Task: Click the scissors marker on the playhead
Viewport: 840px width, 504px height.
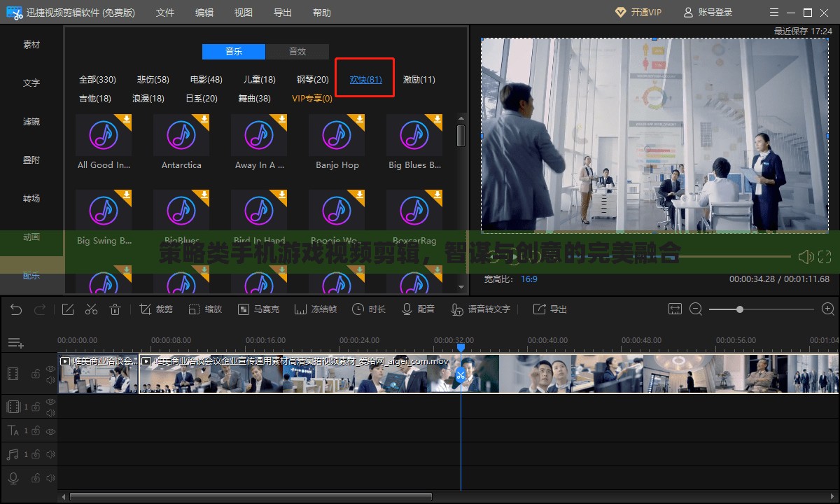Action: (x=460, y=375)
